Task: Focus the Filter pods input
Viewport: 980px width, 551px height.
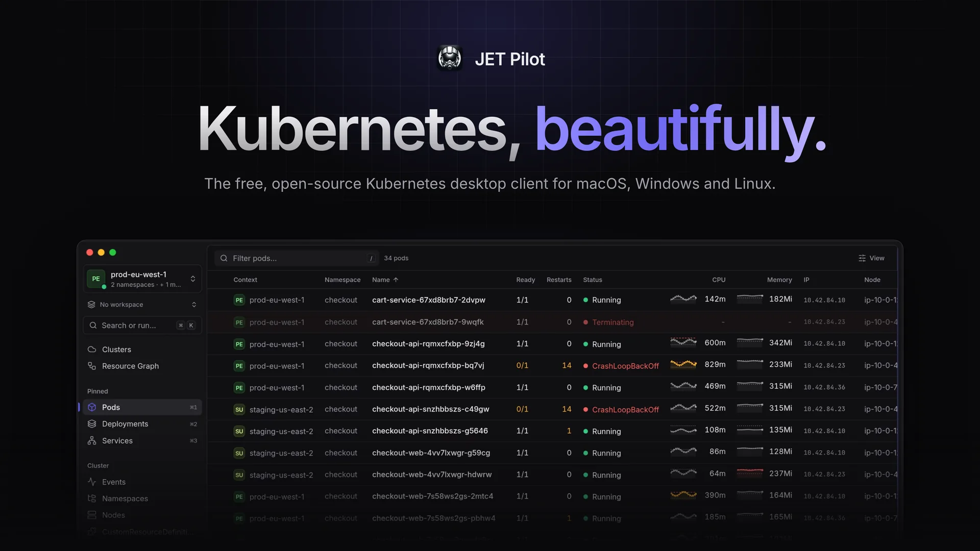Action: point(297,258)
